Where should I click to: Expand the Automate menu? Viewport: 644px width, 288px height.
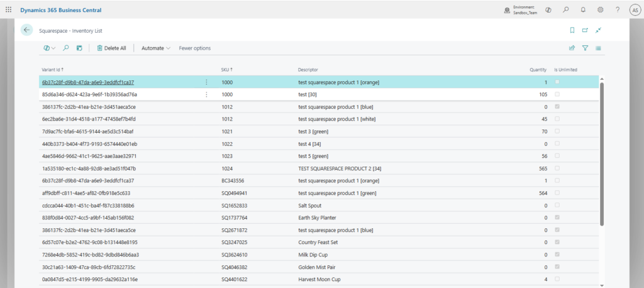coord(156,48)
